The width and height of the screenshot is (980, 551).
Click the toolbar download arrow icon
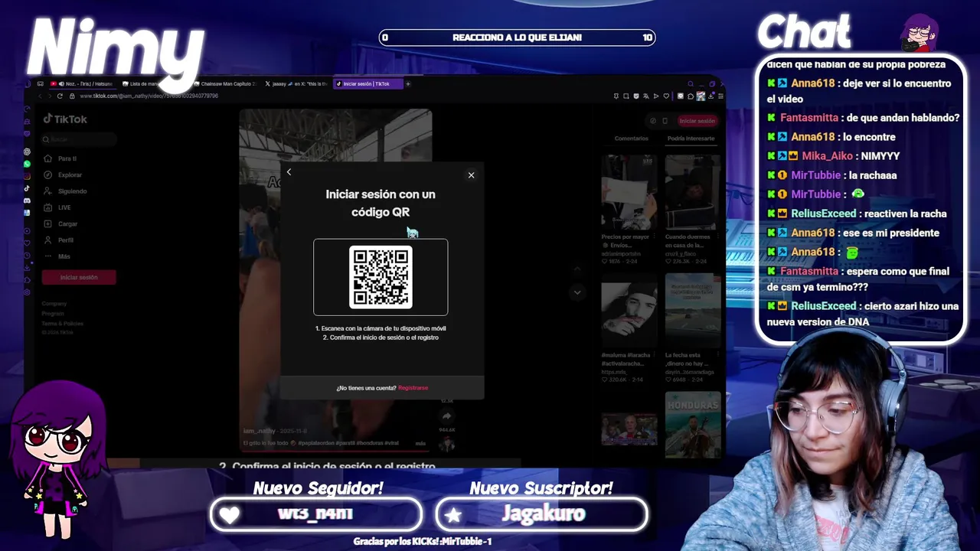tap(710, 96)
